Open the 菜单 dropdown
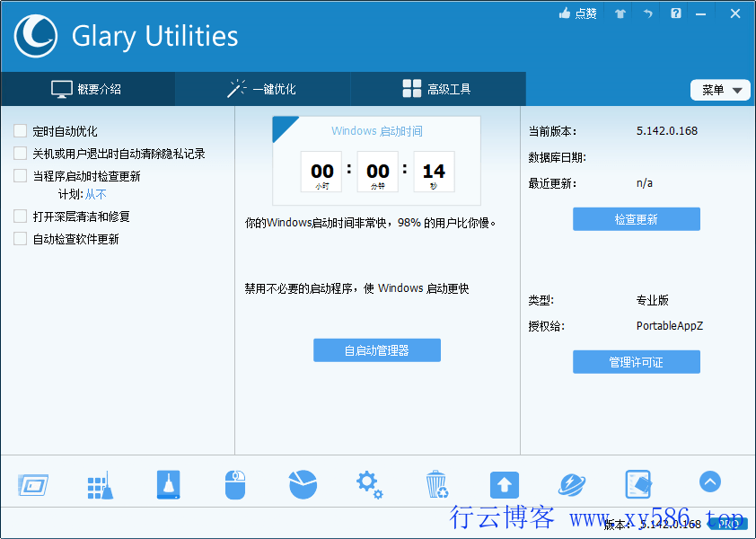The height and width of the screenshot is (539, 756). [x=720, y=89]
